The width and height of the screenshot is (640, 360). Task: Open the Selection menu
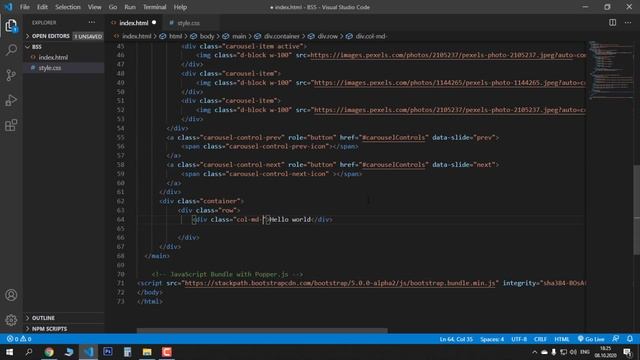[68, 7]
